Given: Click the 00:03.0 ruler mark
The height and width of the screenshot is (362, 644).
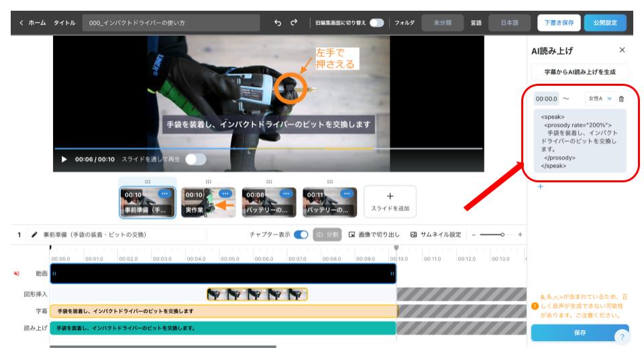Looking at the screenshot, I should click(x=162, y=259).
